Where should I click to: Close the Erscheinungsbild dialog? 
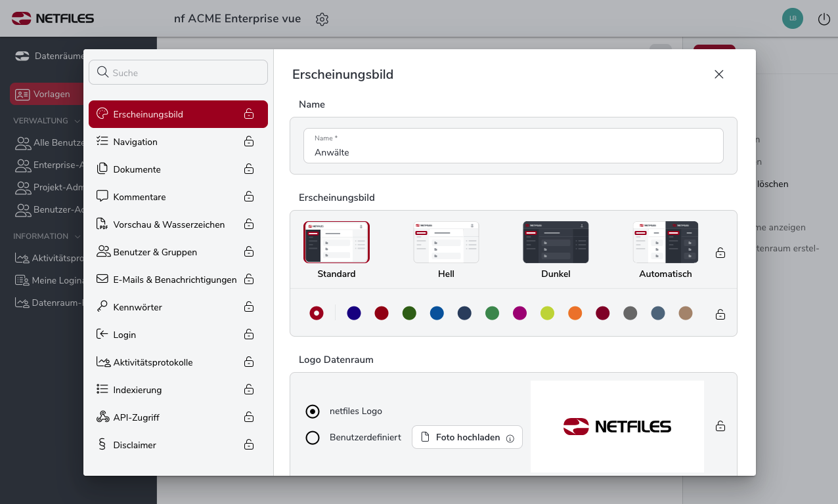(x=719, y=74)
